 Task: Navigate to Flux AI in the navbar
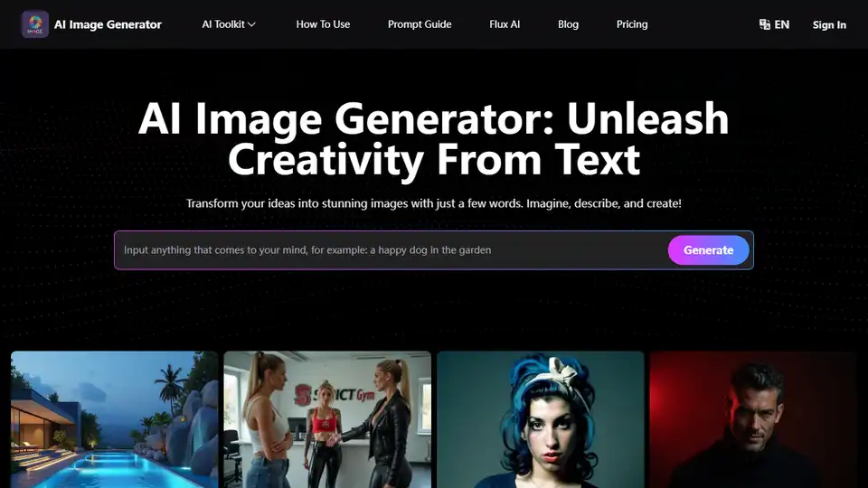(x=505, y=24)
